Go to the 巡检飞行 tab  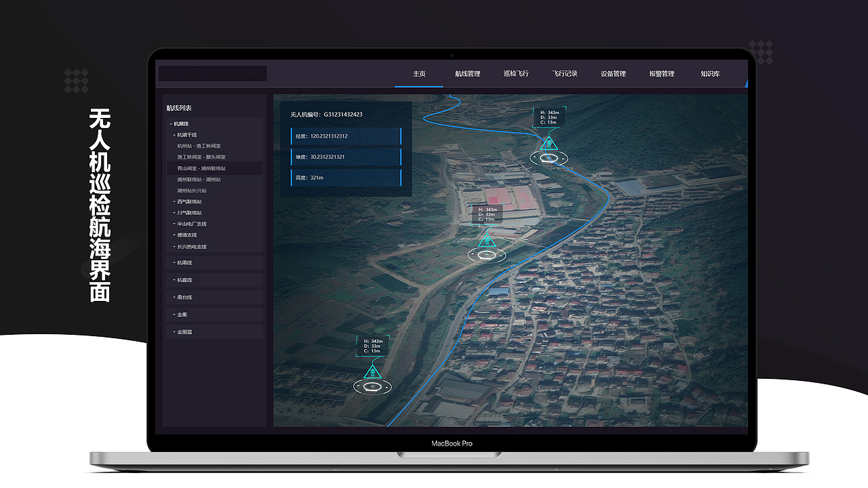point(516,73)
